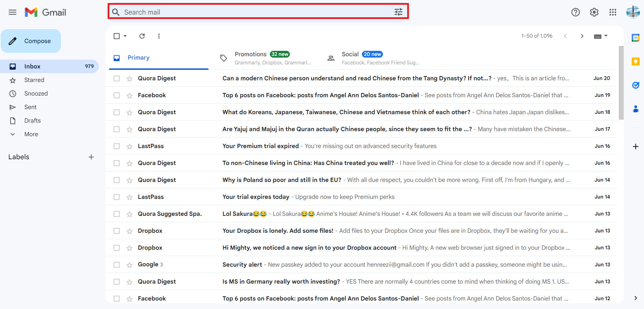Check the Lol Sakura email checkbox
This screenshot has height=309, width=644.
point(116,214)
